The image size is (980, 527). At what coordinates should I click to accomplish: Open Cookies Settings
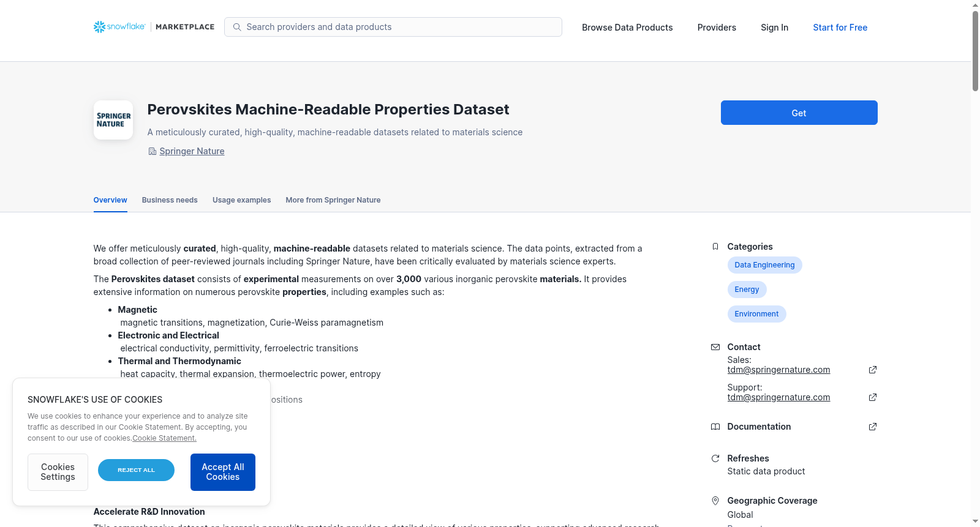(x=58, y=472)
